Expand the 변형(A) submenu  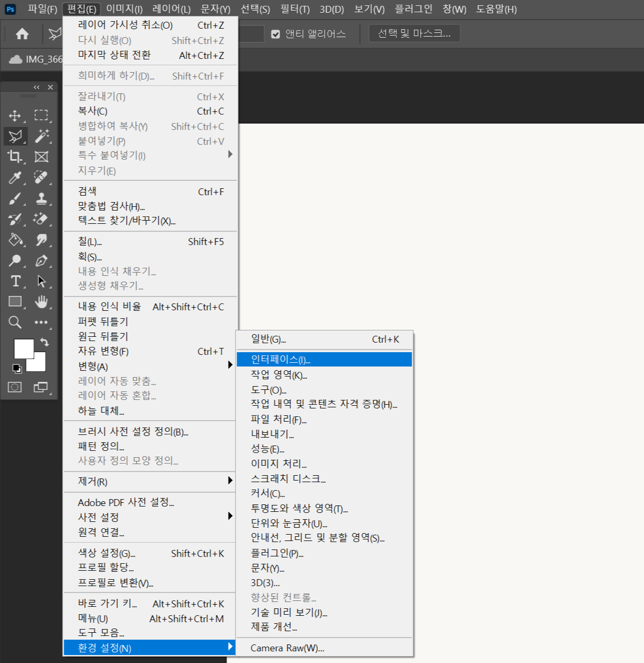(x=150, y=366)
